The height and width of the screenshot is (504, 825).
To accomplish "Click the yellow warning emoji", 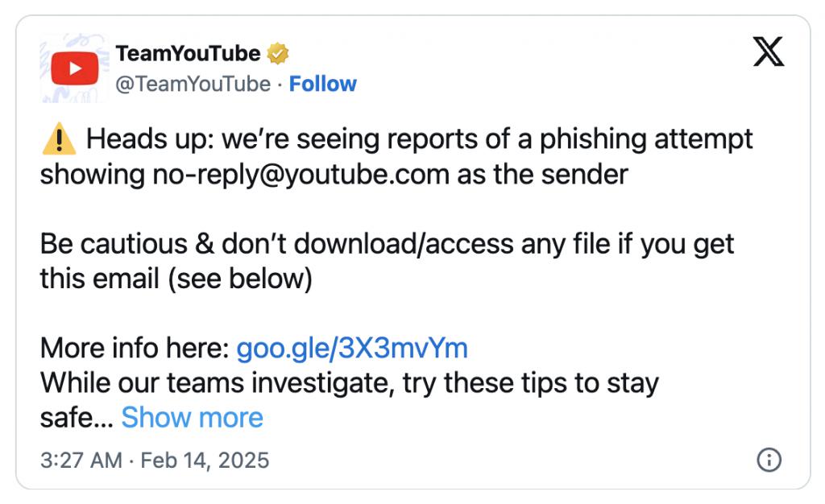I will [x=59, y=139].
